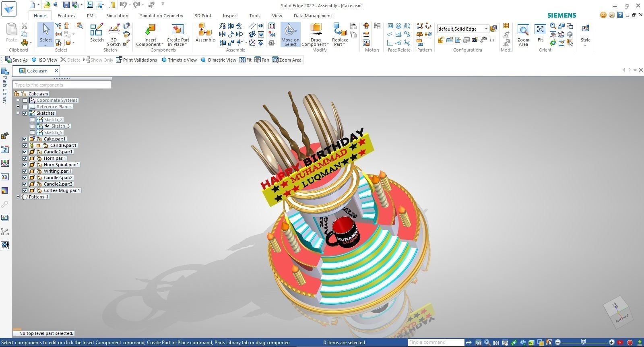Click the Cut scissors icon

(x=24, y=26)
